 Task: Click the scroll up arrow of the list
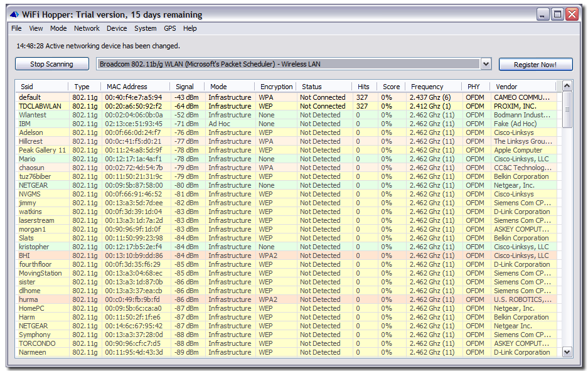pyautogui.click(x=567, y=86)
